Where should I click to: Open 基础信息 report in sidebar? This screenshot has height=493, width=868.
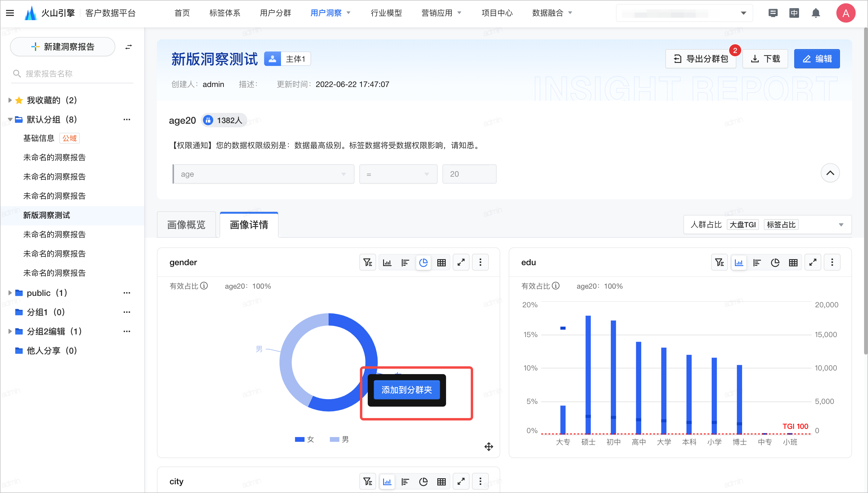[39, 138]
